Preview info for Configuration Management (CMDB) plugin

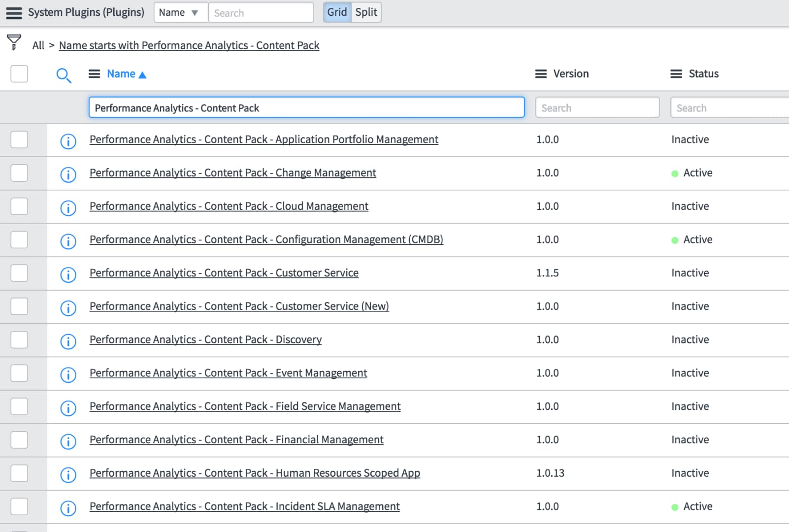[68, 241]
